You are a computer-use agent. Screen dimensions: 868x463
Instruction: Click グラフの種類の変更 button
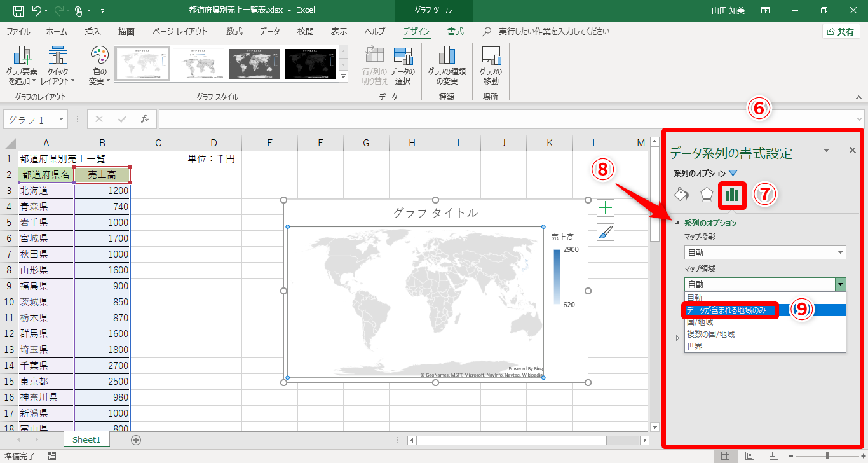click(x=447, y=67)
